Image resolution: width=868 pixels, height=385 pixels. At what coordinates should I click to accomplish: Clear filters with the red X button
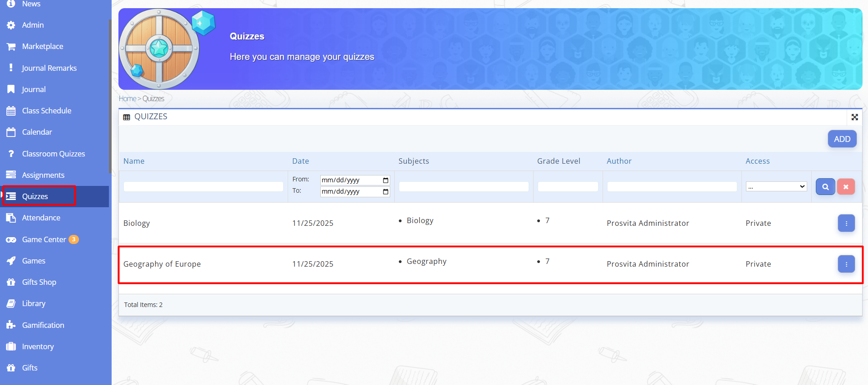(x=845, y=187)
